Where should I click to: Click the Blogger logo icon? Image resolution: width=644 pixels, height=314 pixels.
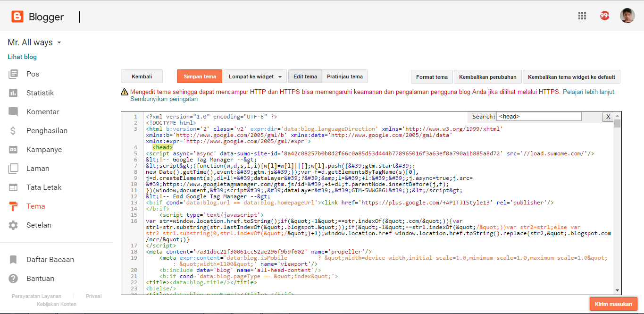click(17, 17)
